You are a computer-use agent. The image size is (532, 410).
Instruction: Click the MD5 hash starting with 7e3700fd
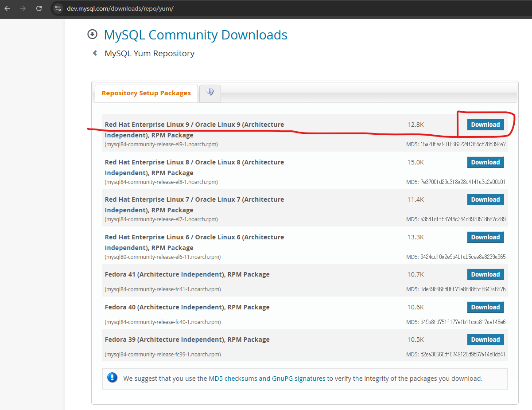[463, 182]
